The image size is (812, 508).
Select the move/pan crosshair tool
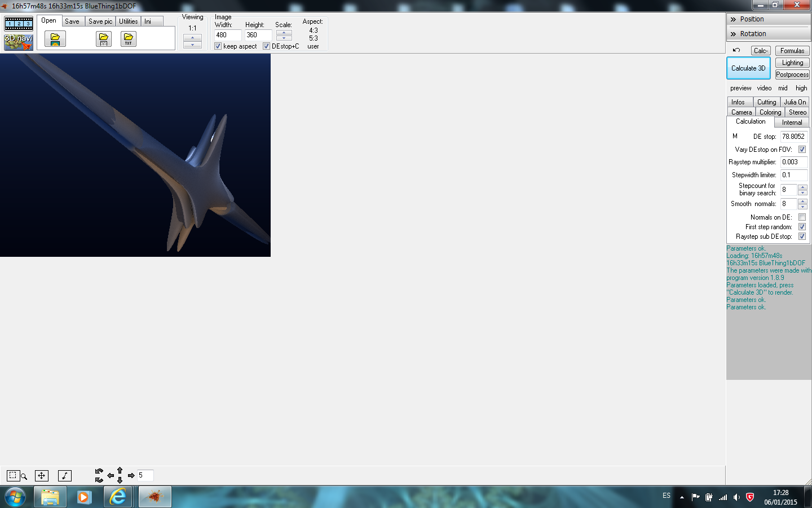(x=42, y=476)
